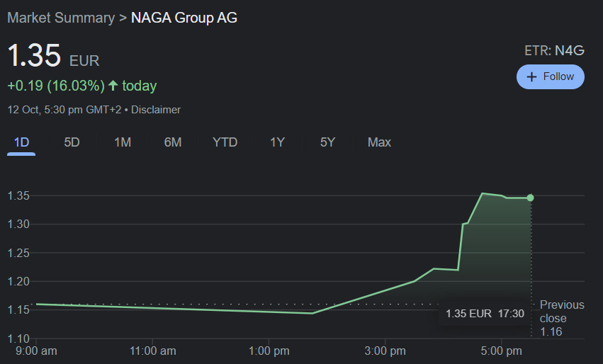The image size is (603, 364).
Task: Select the Max range tab
Action: pos(379,142)
